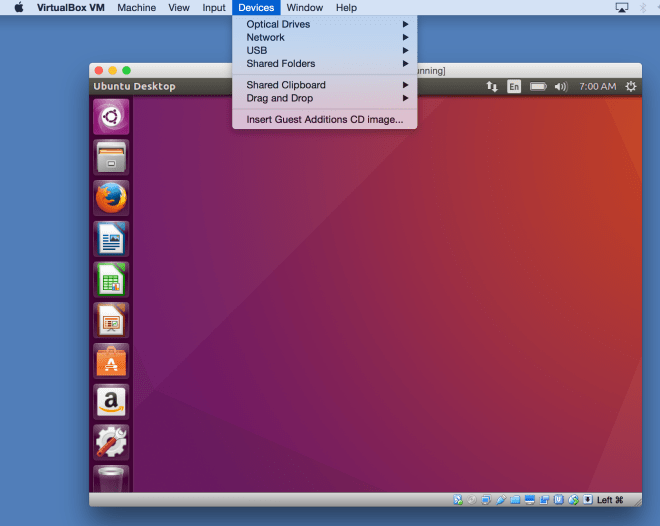The image size is (660, 526).
Task: Click the 7:00 AM clock in Ubuntu panel
Action: (597, 87)
